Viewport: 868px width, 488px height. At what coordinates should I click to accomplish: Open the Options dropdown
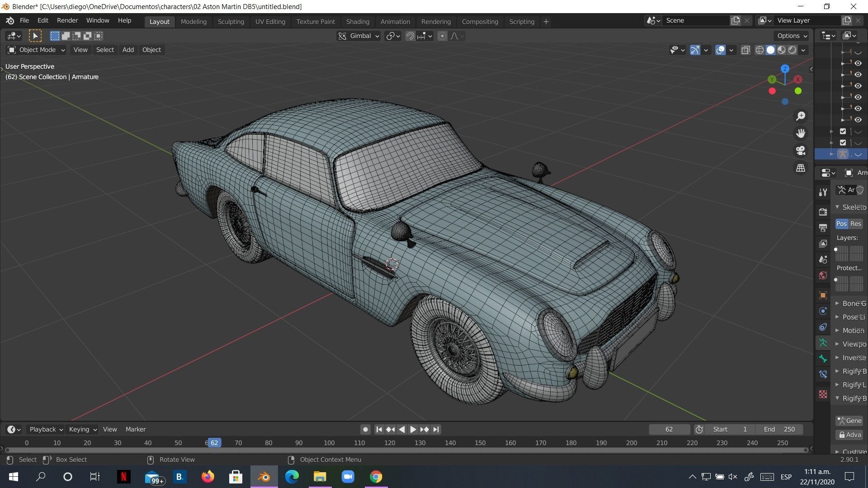(x=792, y=36)
